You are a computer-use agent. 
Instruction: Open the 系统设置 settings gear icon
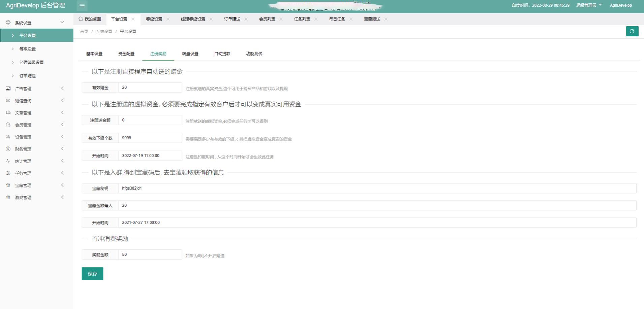tap(8, 22)
